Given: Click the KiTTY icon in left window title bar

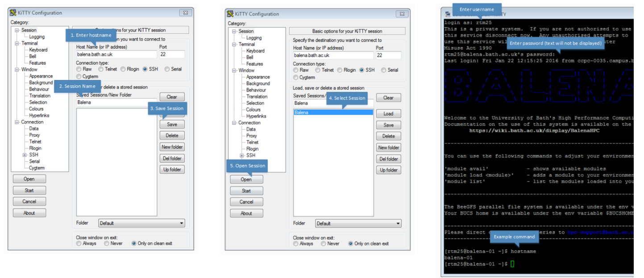Looking at the screenshot, I should [13, 13].
